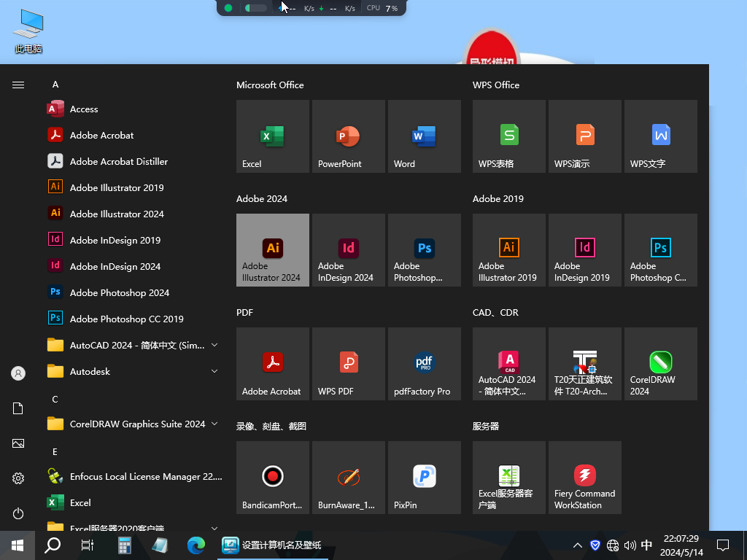
Task: Open the WPS PDF tile
Action: point(348,364)
